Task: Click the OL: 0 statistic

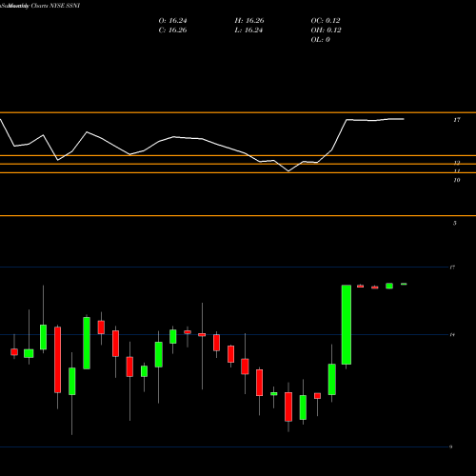Action: tap(320, 40)
